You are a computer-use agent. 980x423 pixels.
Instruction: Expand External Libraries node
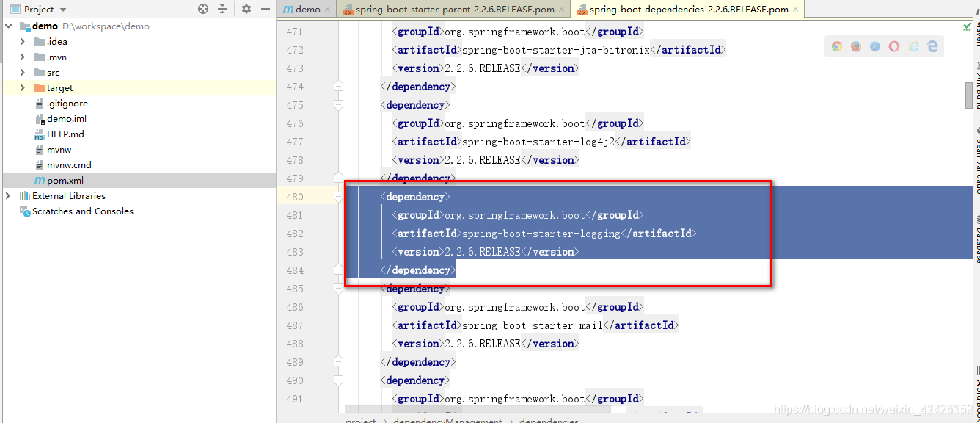(8, 196)
